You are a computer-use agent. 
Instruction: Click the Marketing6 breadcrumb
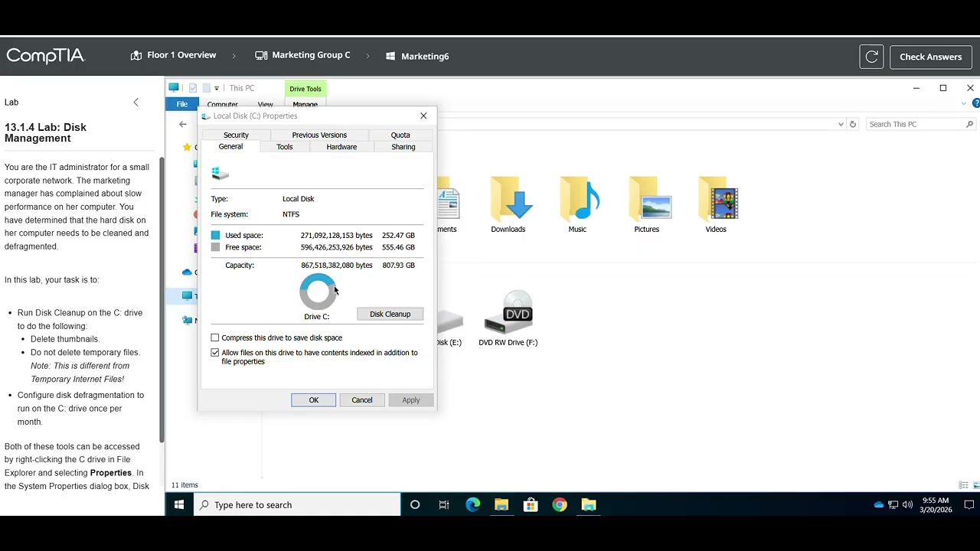[x=417, y=56]
